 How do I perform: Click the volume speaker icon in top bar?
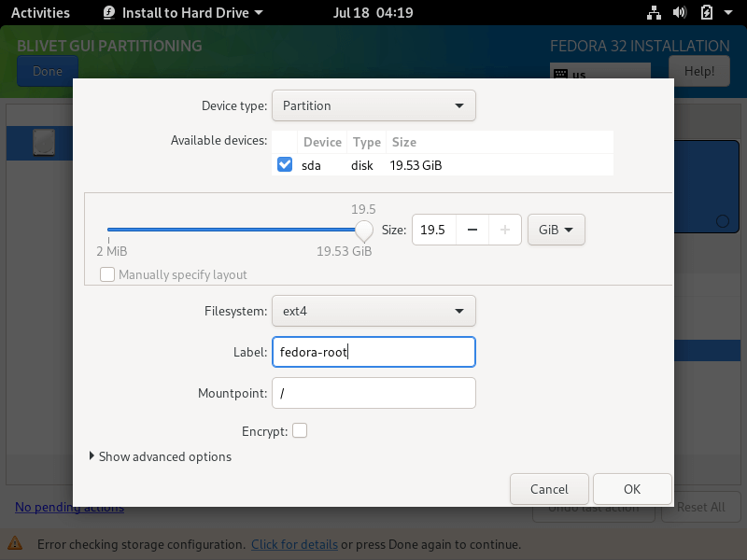tap(680, 13)
